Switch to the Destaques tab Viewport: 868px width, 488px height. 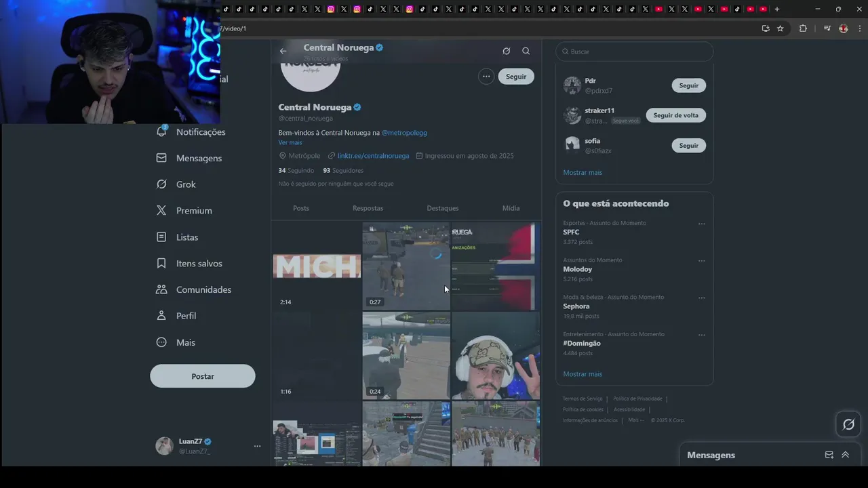pyautogui.click(x=443, y=208)
